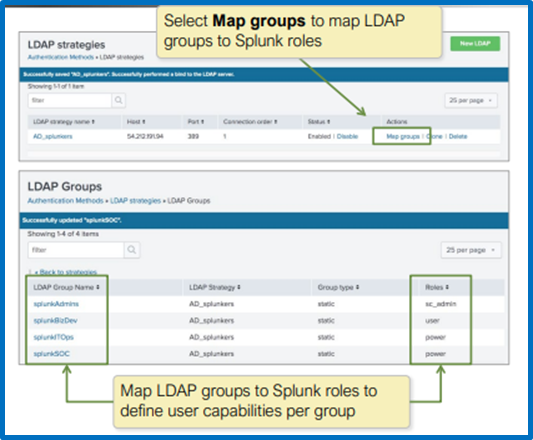This screenshot has width=533, height=440.
Task: Open 25 per page dropdown in LDAP strategies
Action: (x=471, y=100)
